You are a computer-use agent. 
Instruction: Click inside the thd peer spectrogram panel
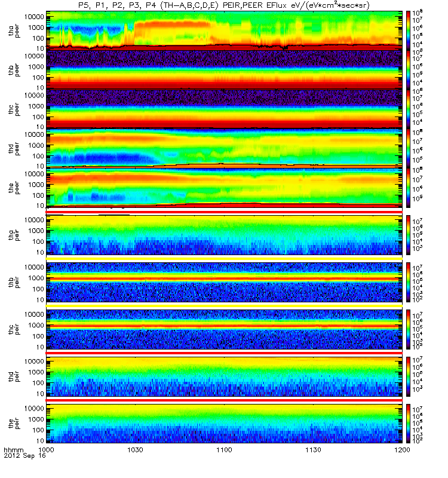tap(224, 148)
